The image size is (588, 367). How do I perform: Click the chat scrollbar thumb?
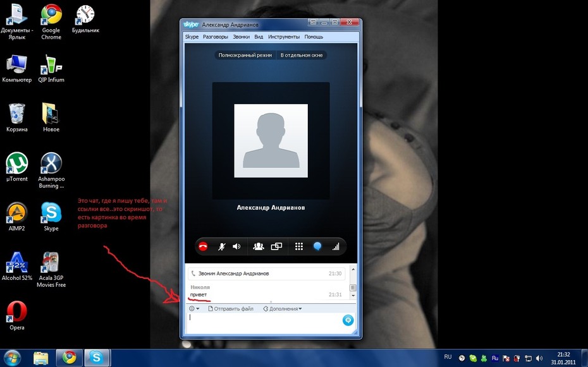tap(353, 287)
